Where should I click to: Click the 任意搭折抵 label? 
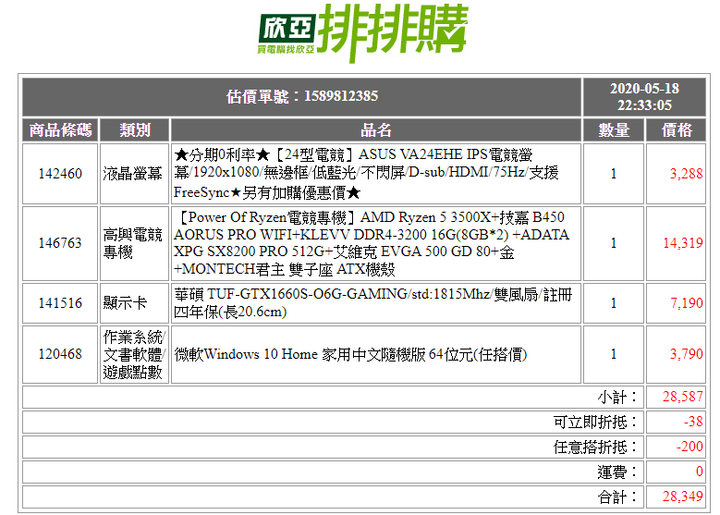tap(596, 446)
